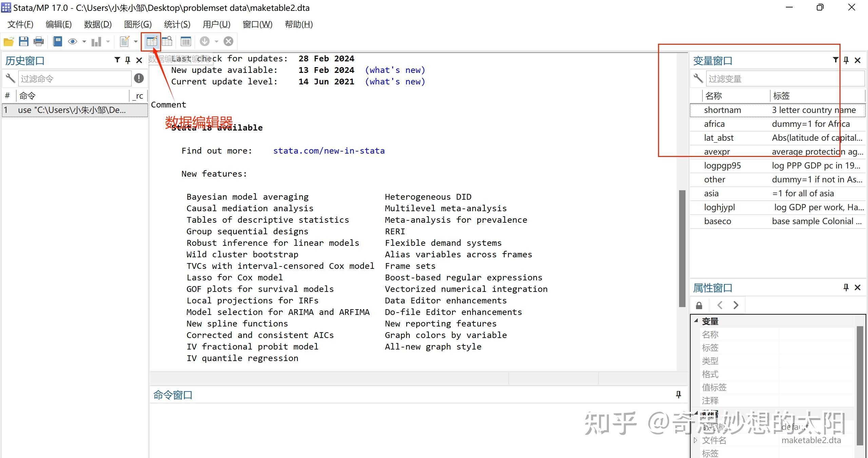This screenshot has width=868, height=458.
Task: Pin the 属性窗口 panel
Action: [x=846, y=287]
